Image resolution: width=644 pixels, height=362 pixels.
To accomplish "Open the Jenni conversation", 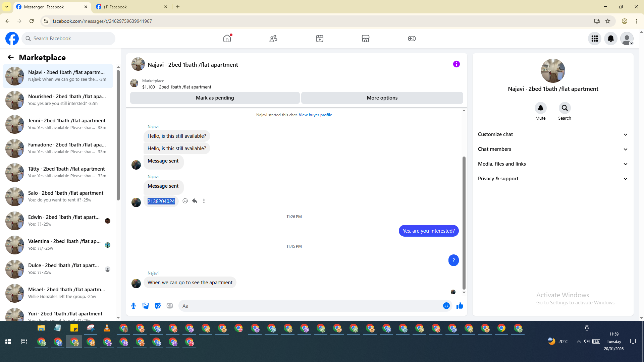I will [58, 124].
